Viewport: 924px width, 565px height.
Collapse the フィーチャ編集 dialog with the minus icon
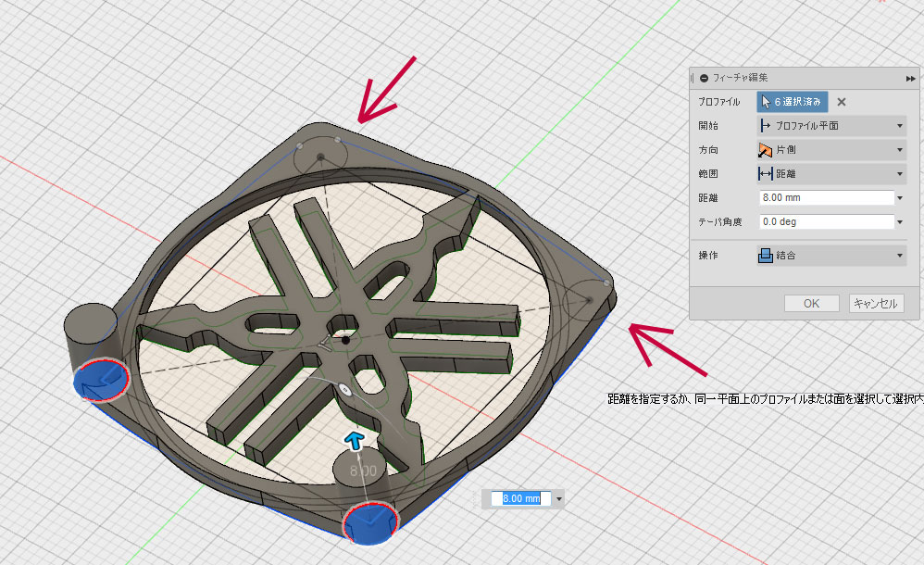(x=705, y=79)
